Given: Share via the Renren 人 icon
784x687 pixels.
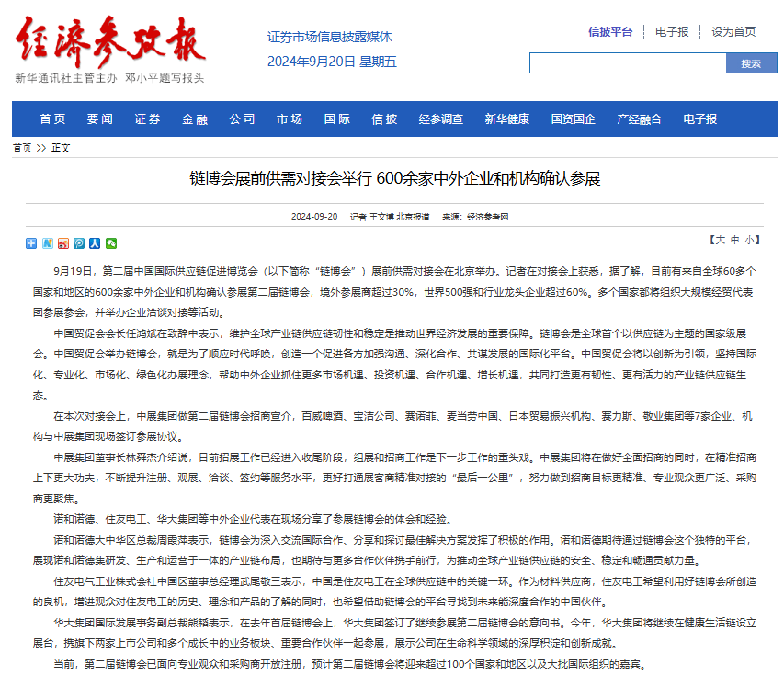Looking at the screenshot, I should [x=95, y=243].
